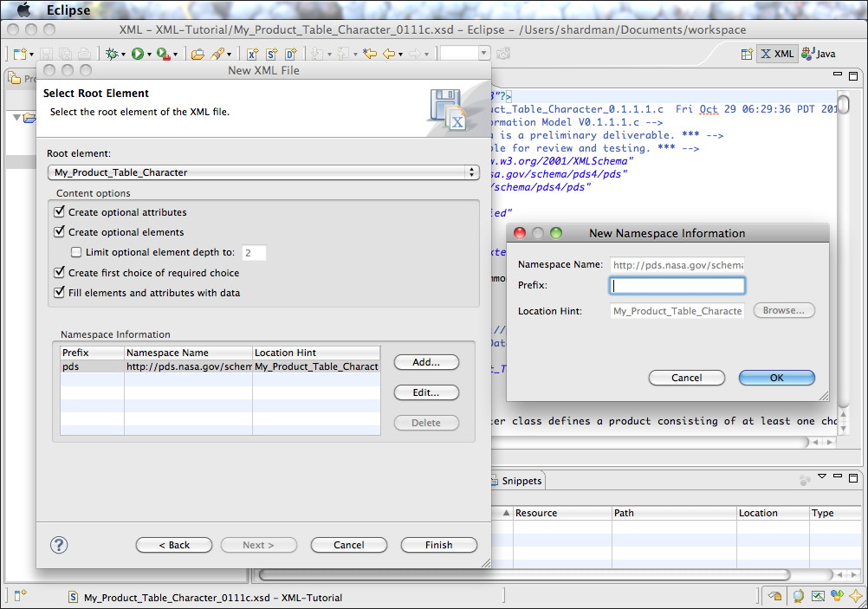868x609 pixels.
Task: Click the picture icon in the bottom-right status tray
Action: click(818, 596)
